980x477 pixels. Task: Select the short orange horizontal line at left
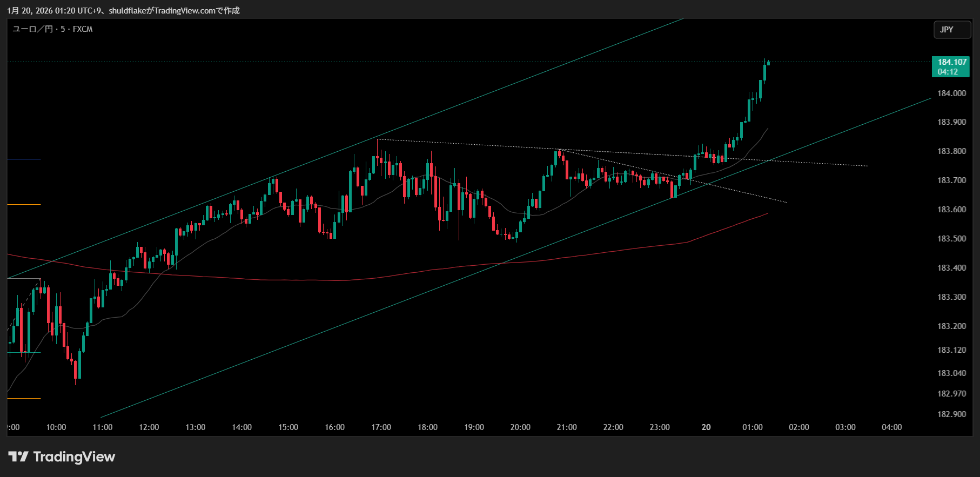click(24, 204)
